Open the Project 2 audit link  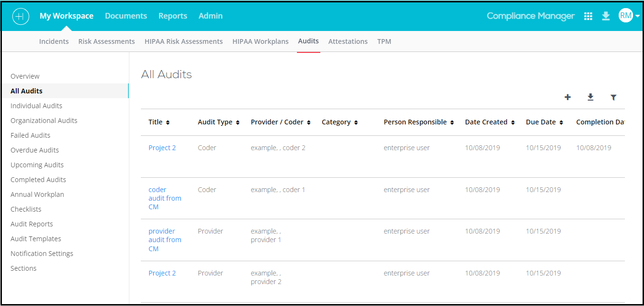[162, 147]
